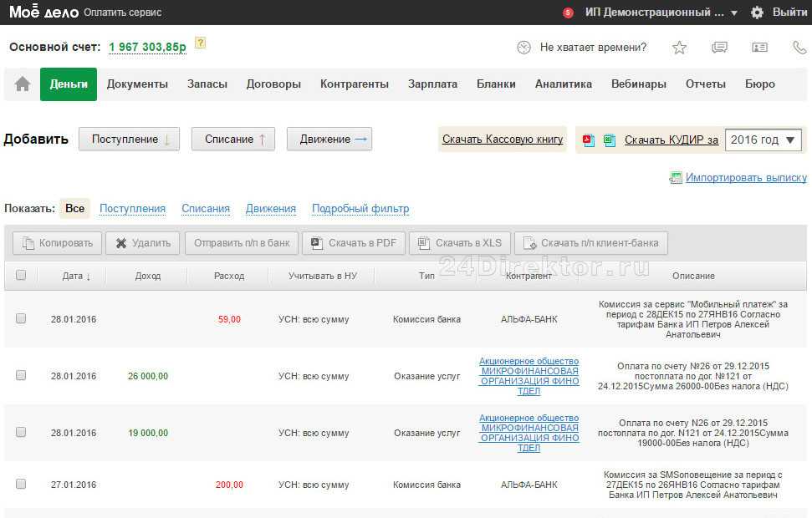This screenshot has width=812, height=518.
Task: Click the red notification badge
Action: [x=569, y=13]
